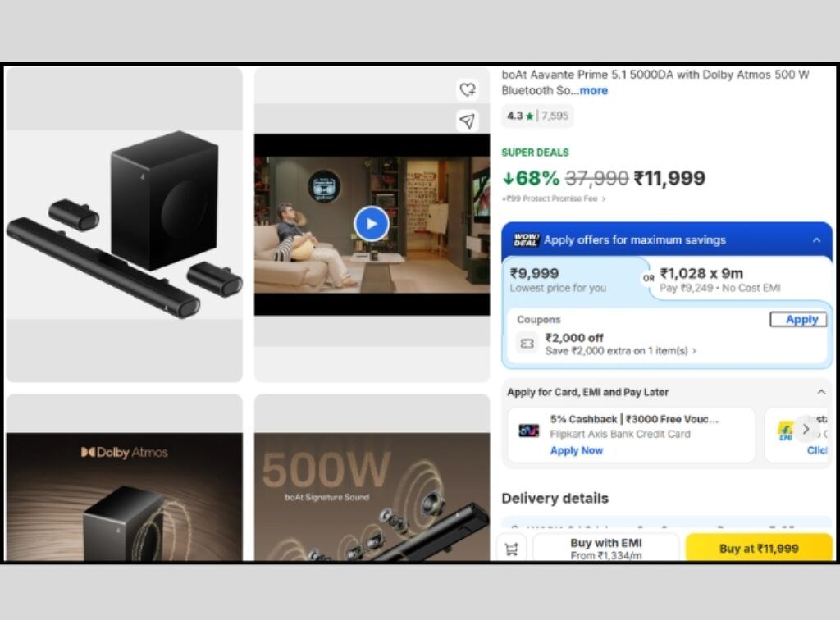The width and height of the screenshot is (840, 620).
Task: Open the 4.3 star rating badge
Action: [537, 116]
